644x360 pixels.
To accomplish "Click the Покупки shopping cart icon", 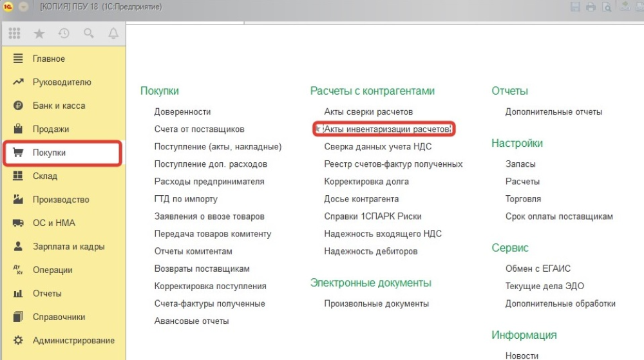I will [18, 153].
